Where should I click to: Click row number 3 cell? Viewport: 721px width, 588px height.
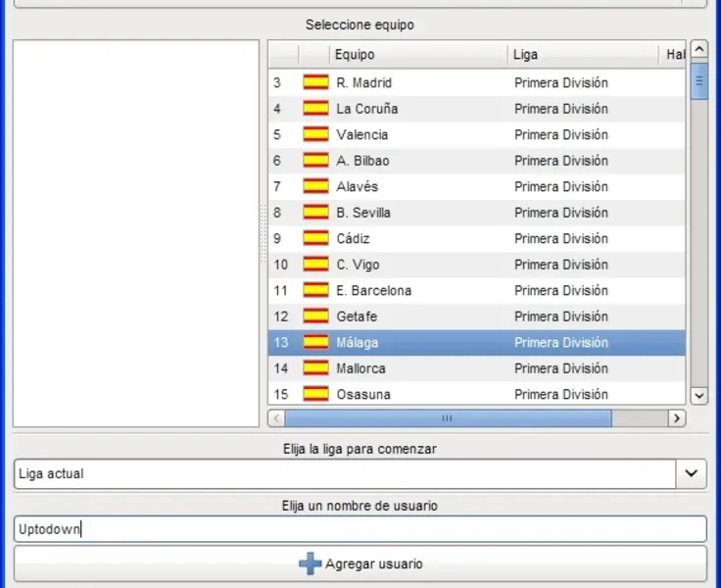point(277,83)
